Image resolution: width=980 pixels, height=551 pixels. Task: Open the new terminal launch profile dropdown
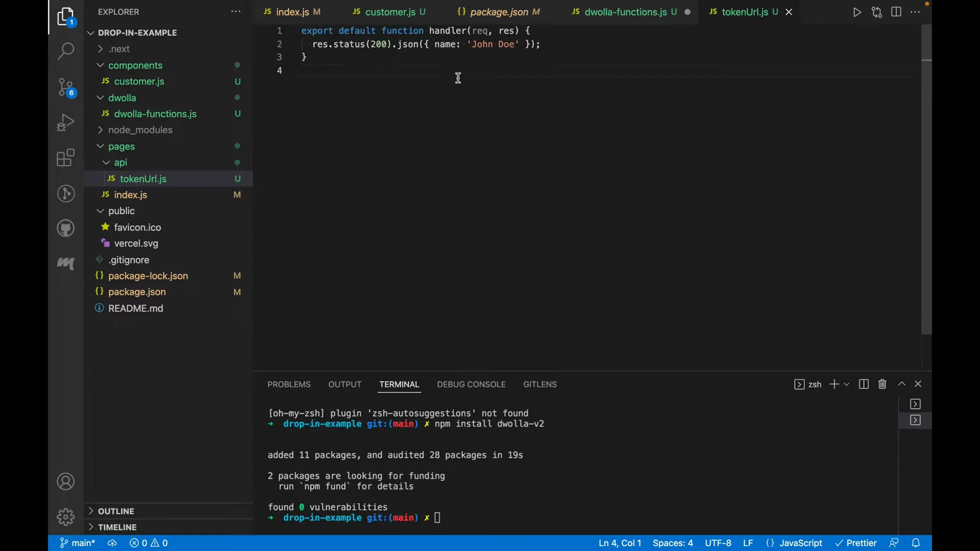(847, 384)
